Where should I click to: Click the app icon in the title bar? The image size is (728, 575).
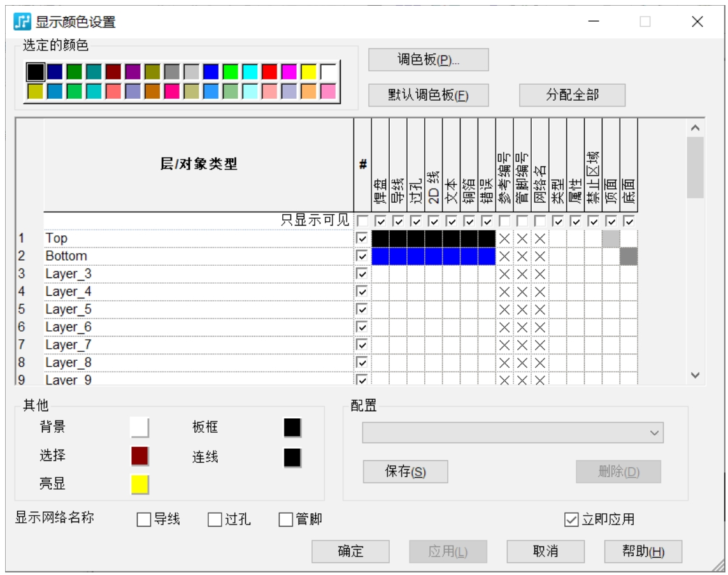click(x=22, y=22)
